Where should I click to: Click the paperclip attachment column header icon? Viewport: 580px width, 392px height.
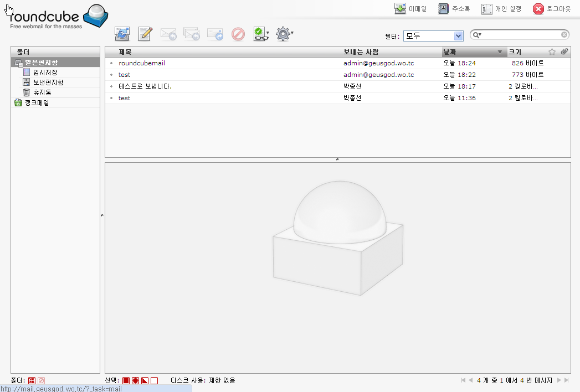[564, 52]
